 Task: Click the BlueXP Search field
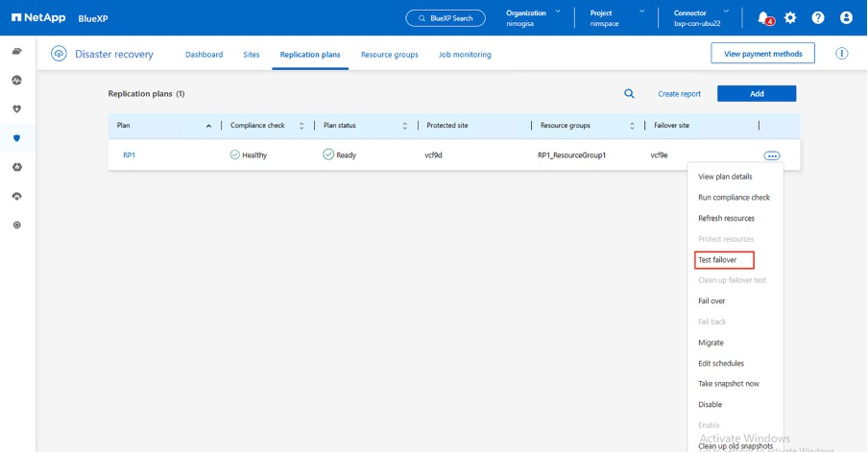click(446, 17)
